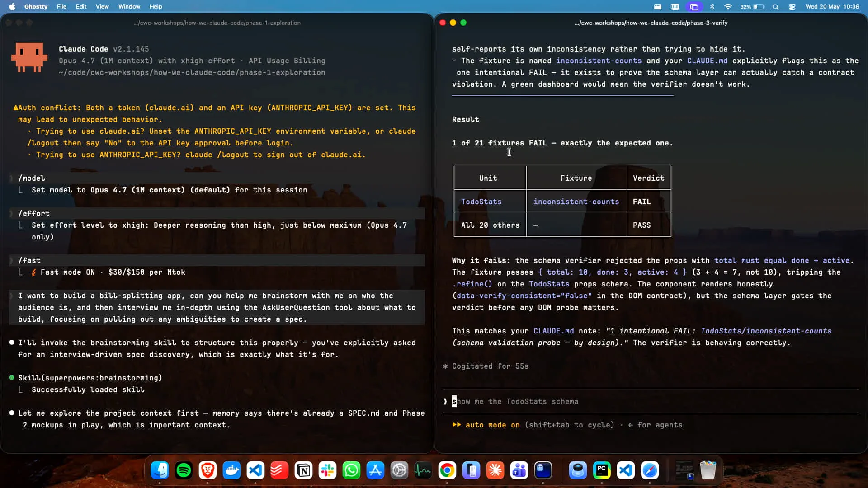The width and height of the screenshot is (868, 488).
Task: Open the App Store dock icon
Action: (375, 470)
